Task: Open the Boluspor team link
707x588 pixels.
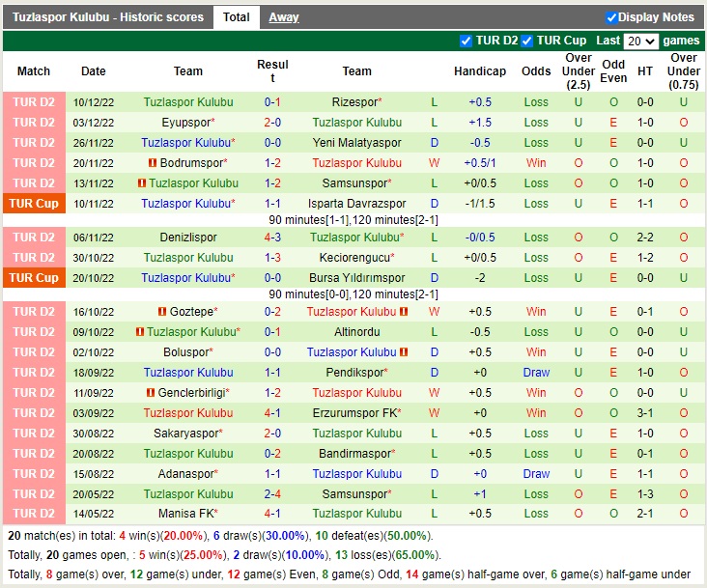Action: pos(185,352)
